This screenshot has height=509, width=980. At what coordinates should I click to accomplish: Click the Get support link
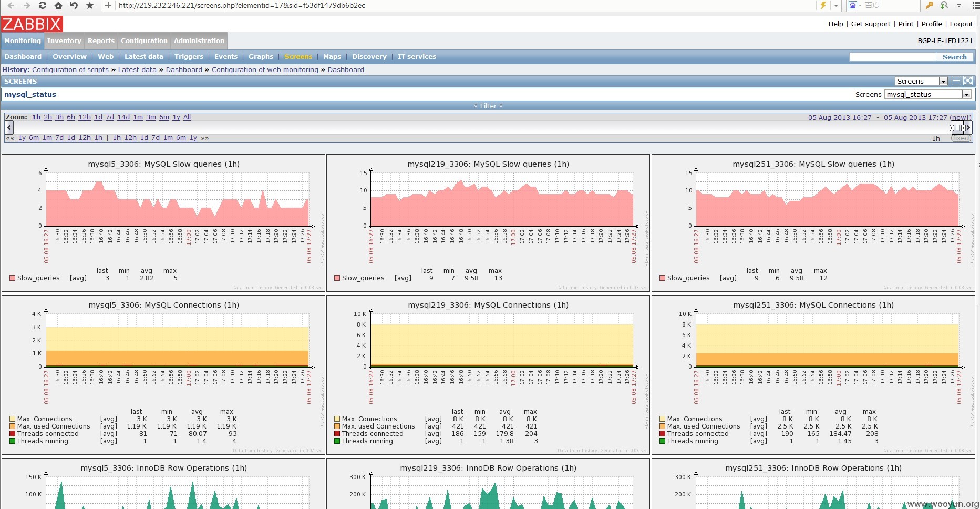(x=871, y=24)
